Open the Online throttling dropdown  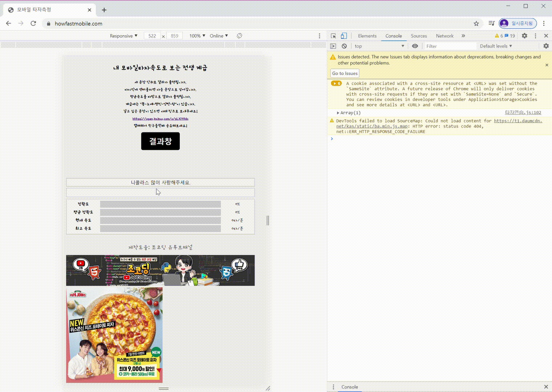pyautogui.click(x=219, y=36)
